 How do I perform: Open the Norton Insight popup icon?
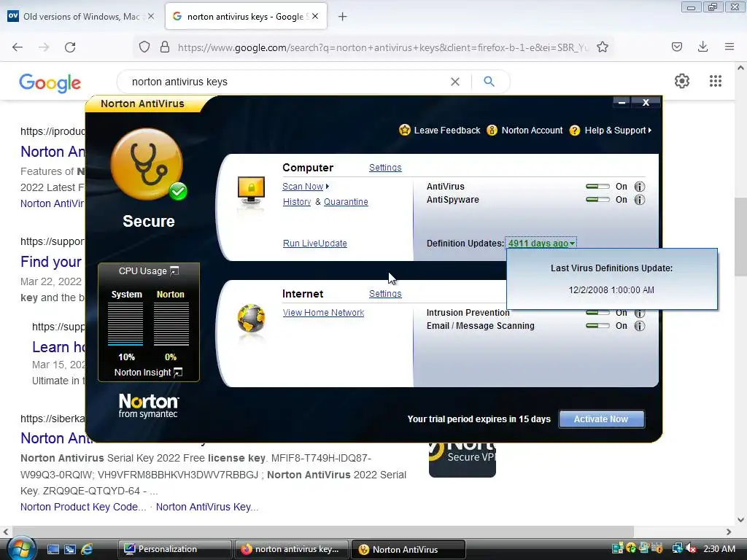click(178, 373)
